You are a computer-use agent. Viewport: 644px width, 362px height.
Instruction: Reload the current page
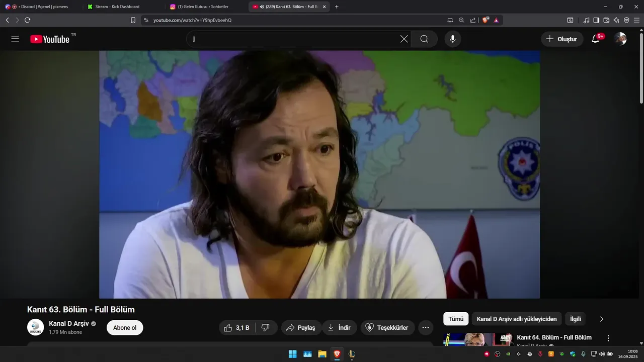pos(27,20)
